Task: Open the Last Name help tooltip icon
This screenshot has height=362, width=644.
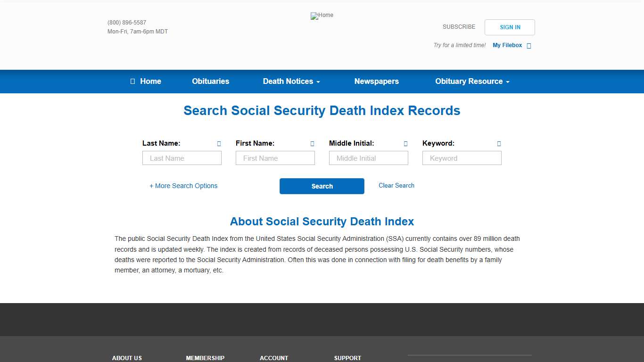Action: click(x=218, y=143)
